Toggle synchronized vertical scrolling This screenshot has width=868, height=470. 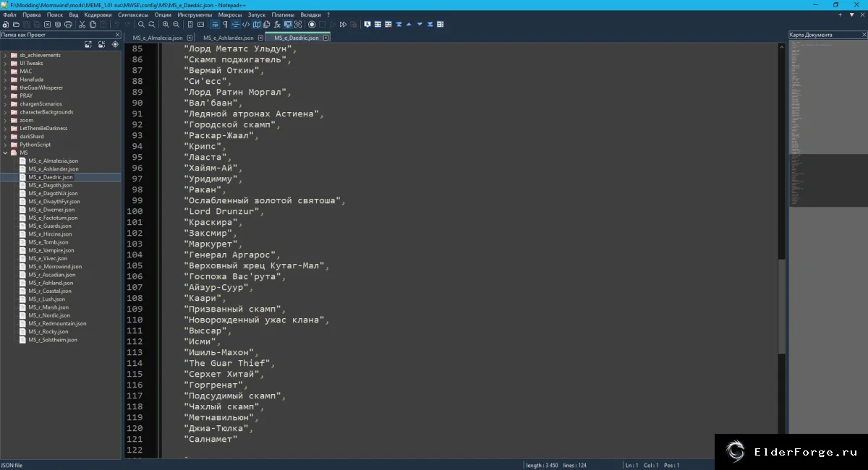click(x=190, y=25)
